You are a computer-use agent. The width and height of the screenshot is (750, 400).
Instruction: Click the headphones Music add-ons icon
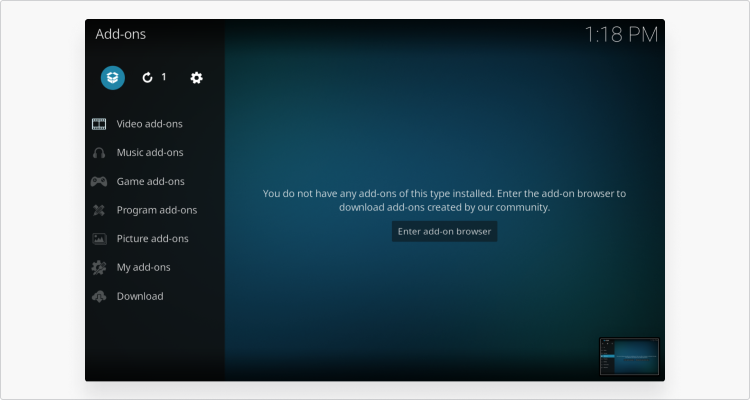[99, 153]
